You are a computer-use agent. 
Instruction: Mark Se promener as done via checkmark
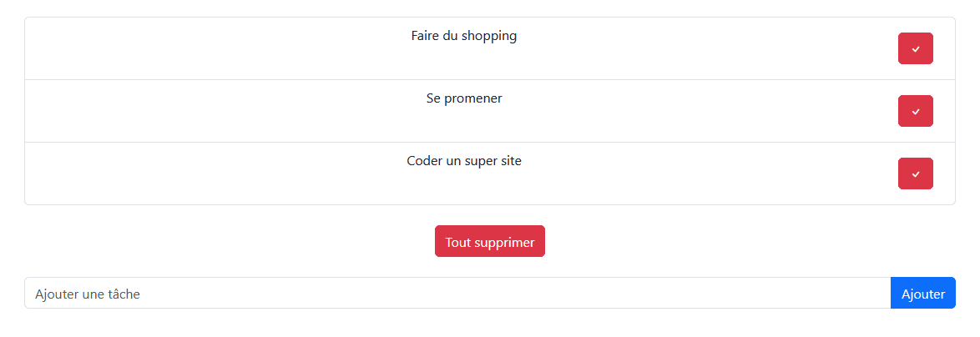tap(915, 111)
